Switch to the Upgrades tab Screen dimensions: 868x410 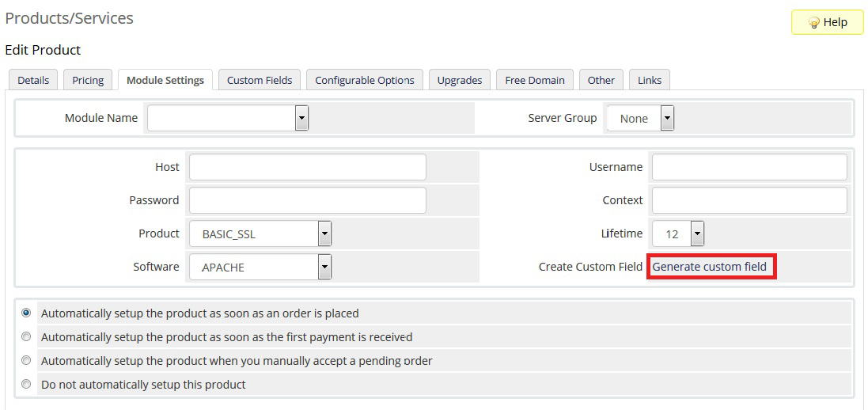tap(460, 80)
